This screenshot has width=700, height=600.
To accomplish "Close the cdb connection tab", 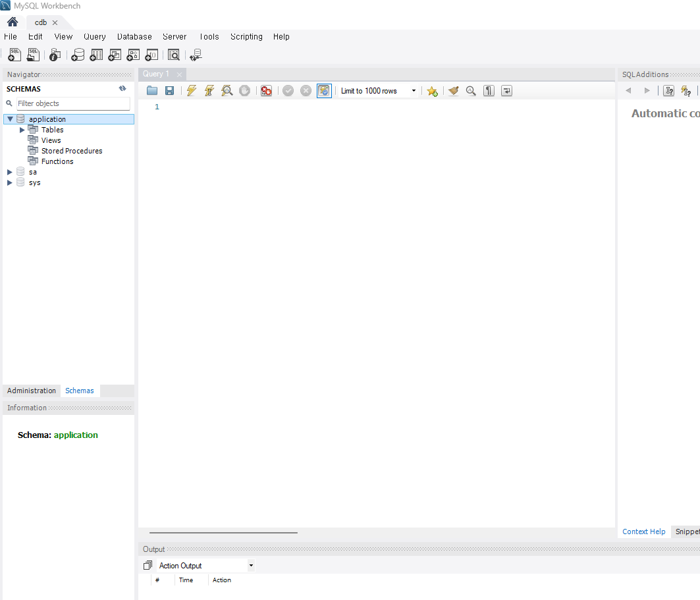I will tap(55, 22).
